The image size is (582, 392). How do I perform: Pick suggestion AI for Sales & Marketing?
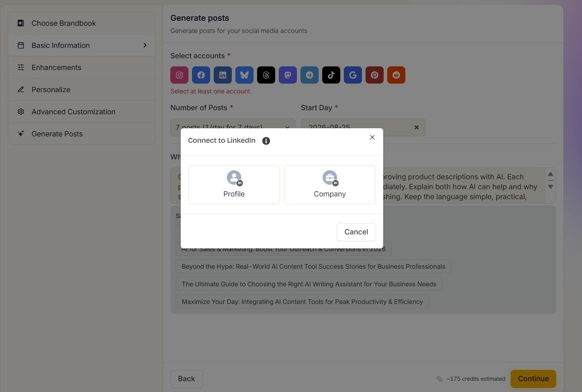click(284, 249)
